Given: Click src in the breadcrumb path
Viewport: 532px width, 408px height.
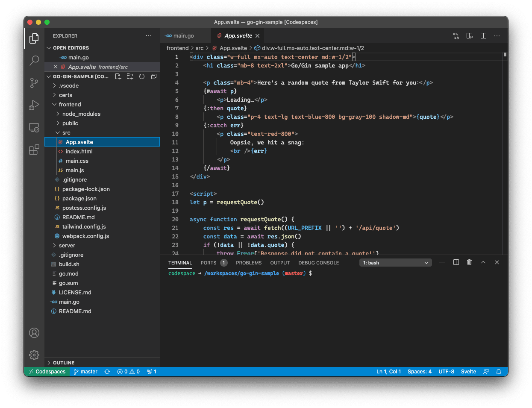Looking at the screenshot, I should pyautogui.click(x=200, y=48).
